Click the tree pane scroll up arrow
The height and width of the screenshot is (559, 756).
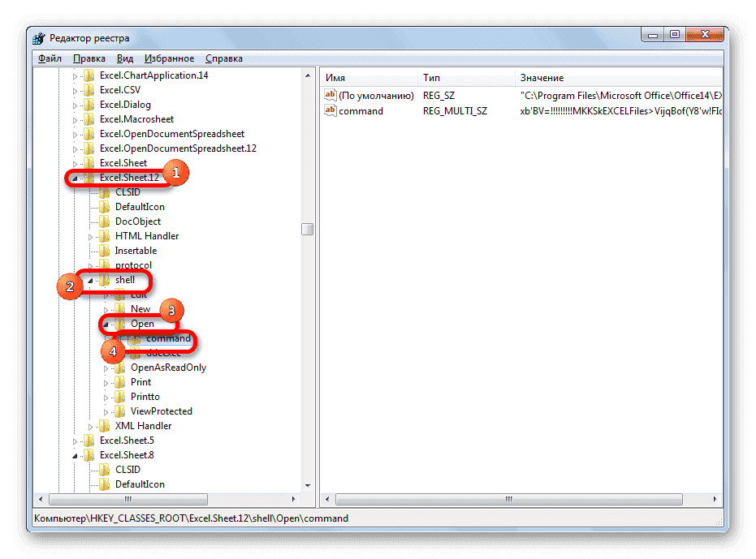tap(308, 75)
